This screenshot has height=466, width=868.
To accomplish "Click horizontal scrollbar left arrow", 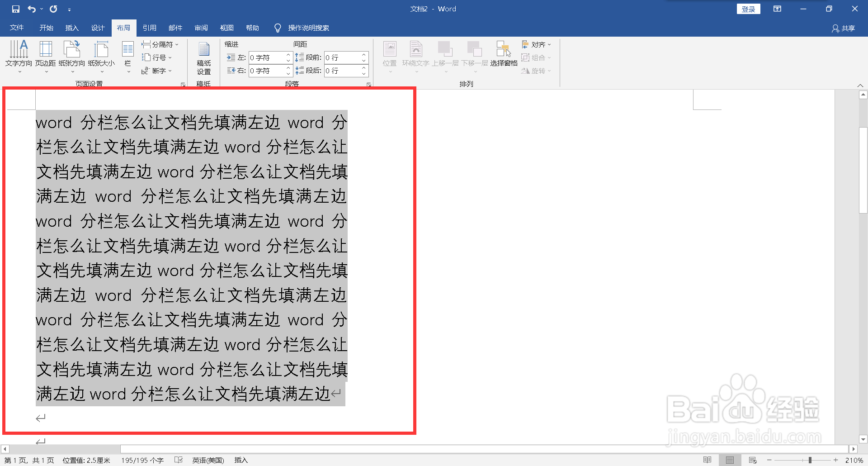I will tap(5, 449).
